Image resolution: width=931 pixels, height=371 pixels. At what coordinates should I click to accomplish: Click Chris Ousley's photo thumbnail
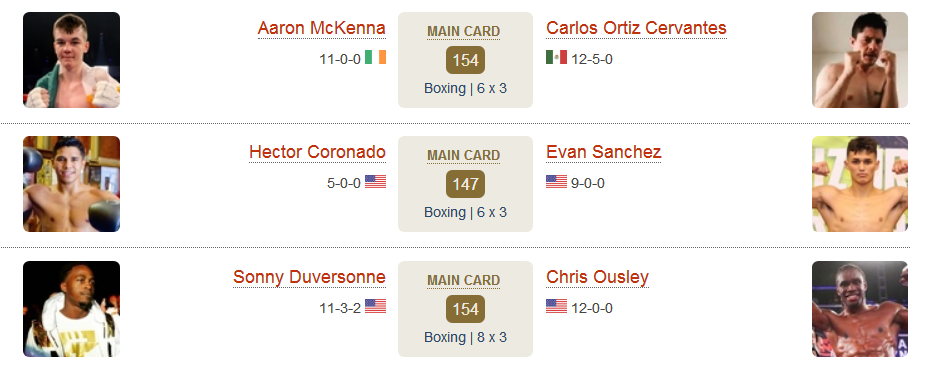(x=860, y=309)
